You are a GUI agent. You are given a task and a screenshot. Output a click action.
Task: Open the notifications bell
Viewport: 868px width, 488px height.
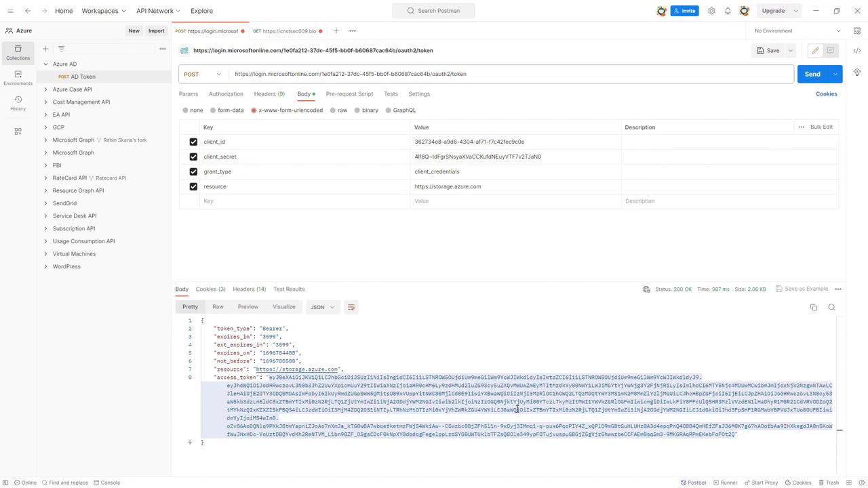tap(728, 11)
